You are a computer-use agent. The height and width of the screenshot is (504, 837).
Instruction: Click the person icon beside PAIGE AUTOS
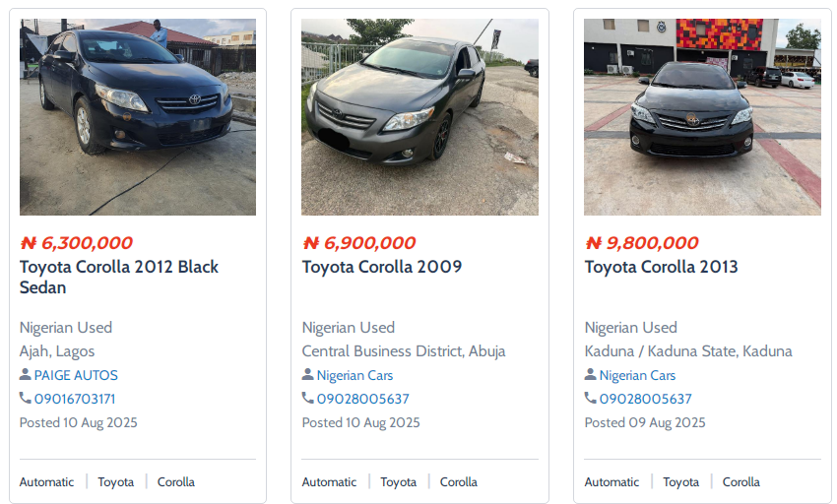[26, 375]
